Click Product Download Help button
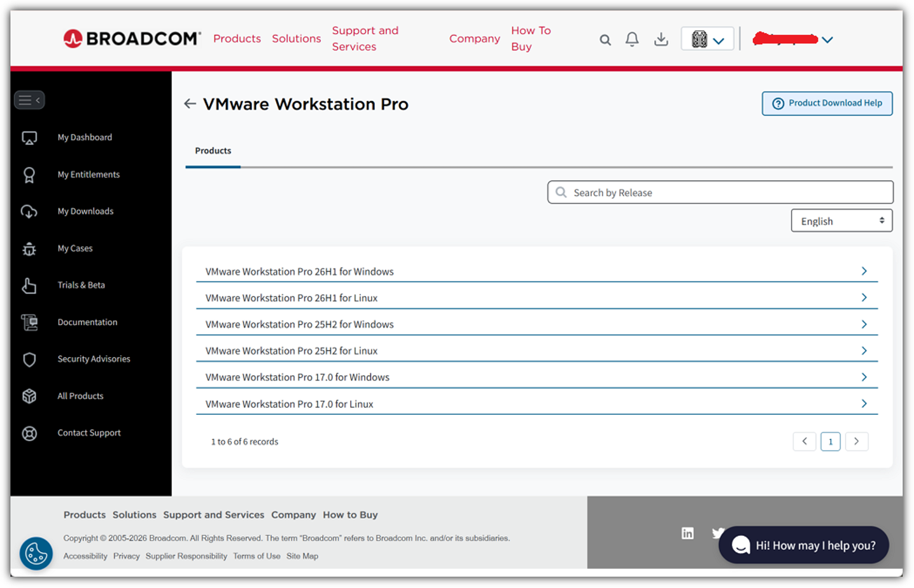Screen dimensions: 914x588 coord(827,103)
